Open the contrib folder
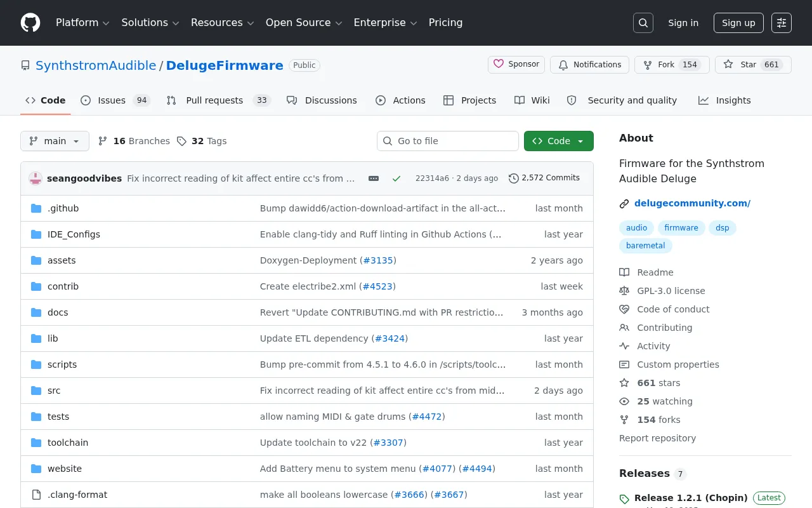Viewport: 812px width, 508px height. click(x=63, y=286)
